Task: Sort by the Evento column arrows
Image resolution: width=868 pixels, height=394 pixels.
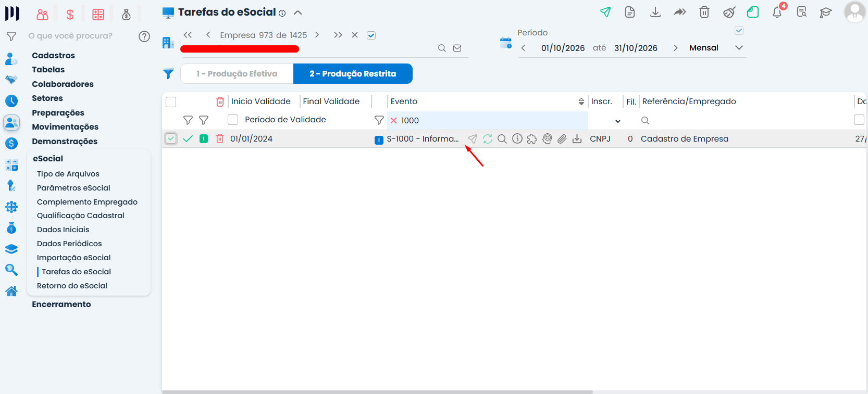Action: pyautogui.click(x=581, y=102)
